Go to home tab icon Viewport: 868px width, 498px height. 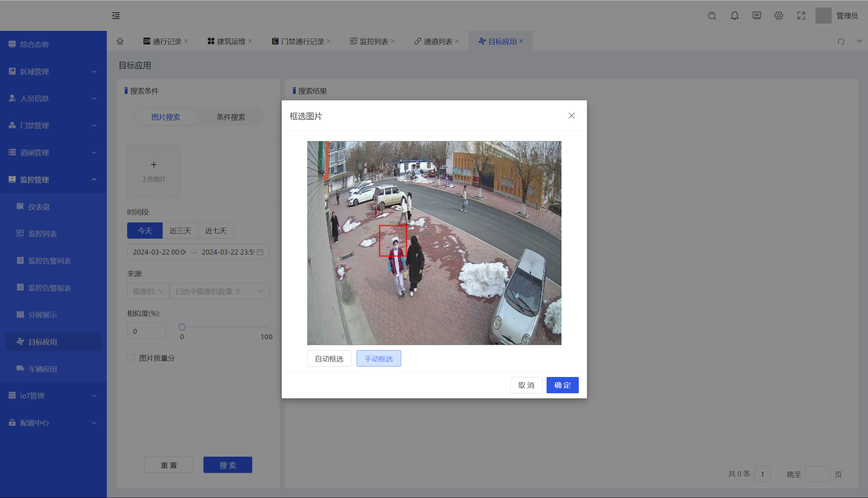(120, 41)
